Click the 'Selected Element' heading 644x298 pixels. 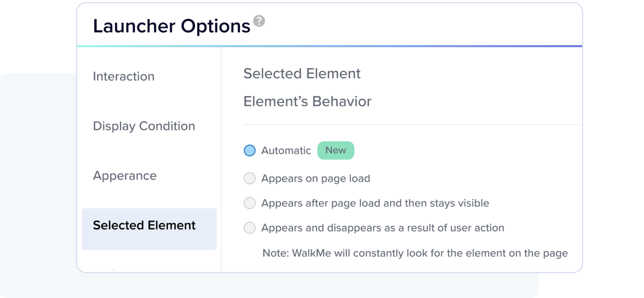pos(302,73)
